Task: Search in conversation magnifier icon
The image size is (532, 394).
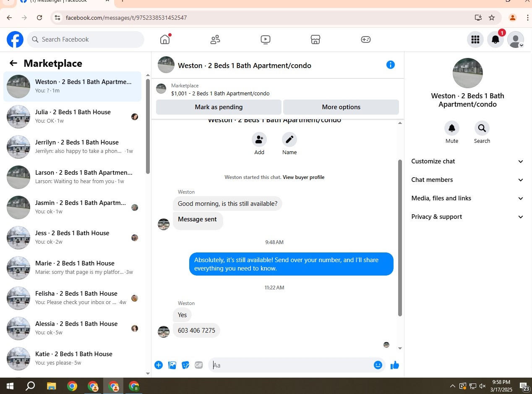Action: 482,128
